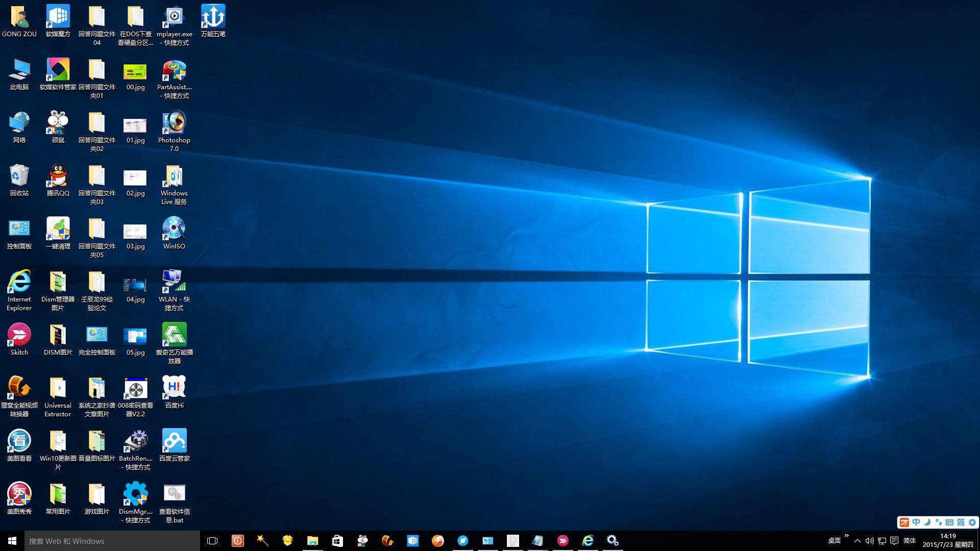Launch Firefox from the taskbar

pyautogui.click(x=438, y=541)
